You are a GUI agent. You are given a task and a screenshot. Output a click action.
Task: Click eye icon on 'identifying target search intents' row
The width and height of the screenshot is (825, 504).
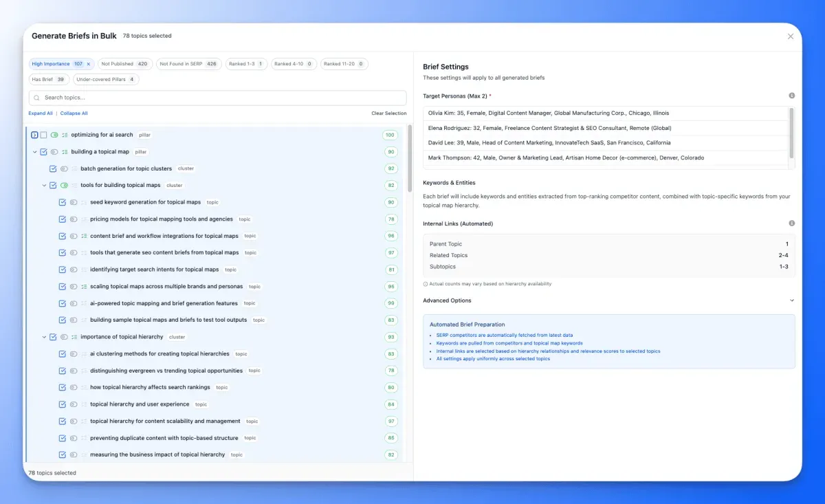[x=74, y=270]
